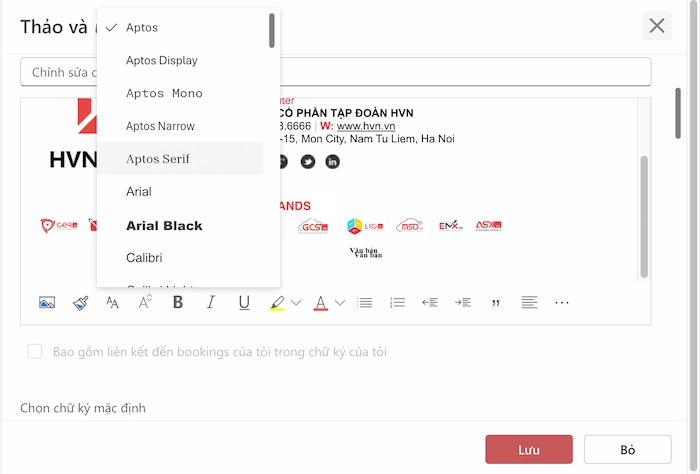Choose Aptos Display font
The width and height of the screenshot is (700, 474).
(x=180, y=60)
